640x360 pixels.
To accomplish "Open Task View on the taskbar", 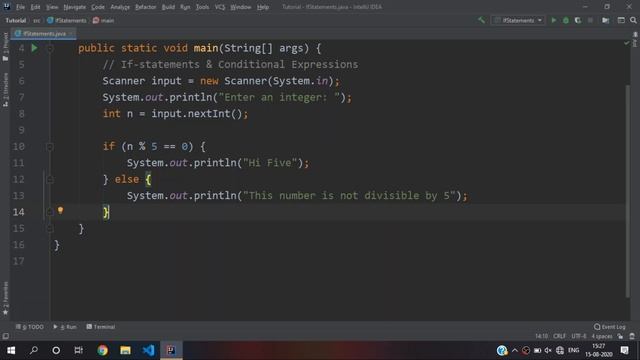I will pos(78,350).
